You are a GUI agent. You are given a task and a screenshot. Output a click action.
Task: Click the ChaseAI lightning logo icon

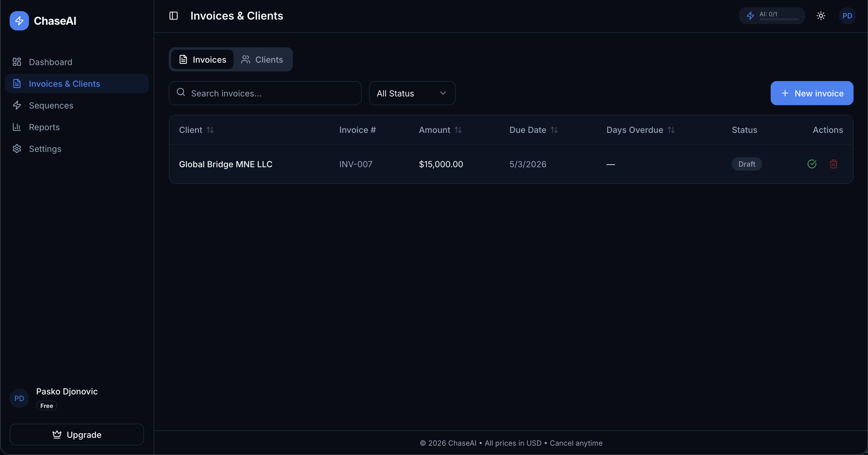tap(19, 21)
